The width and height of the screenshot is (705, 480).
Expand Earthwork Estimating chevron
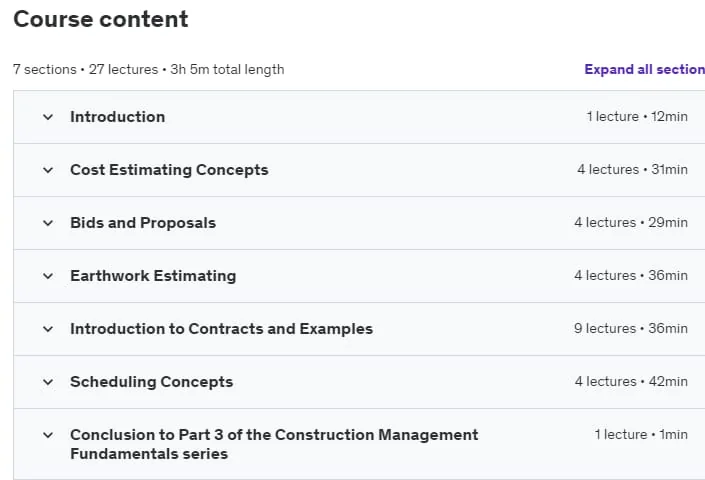[48, 276]
